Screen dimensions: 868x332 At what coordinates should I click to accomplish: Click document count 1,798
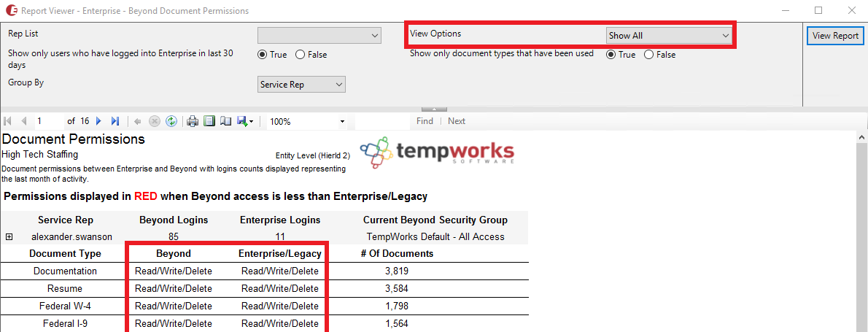(x=396, y=306)
